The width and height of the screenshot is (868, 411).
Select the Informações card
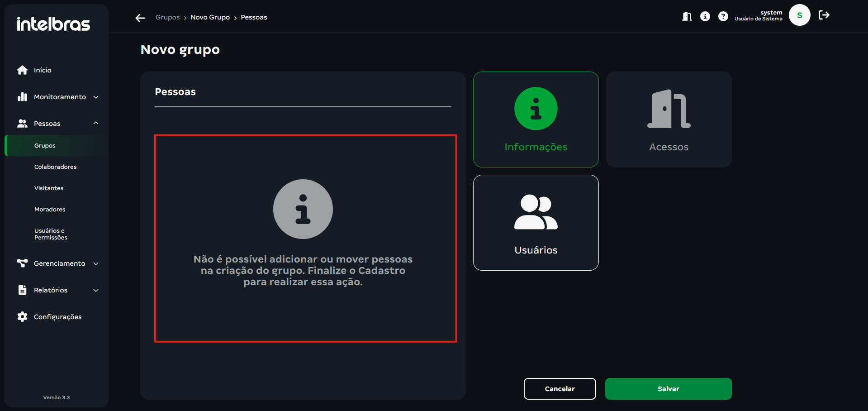click(536, 119)
